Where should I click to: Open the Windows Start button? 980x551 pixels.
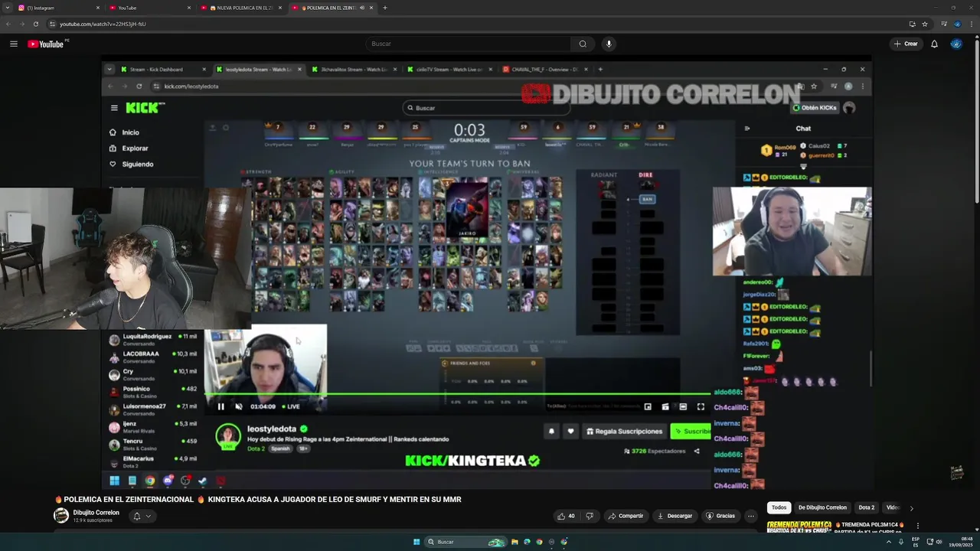pyautogui.click(x=416, y=542)
